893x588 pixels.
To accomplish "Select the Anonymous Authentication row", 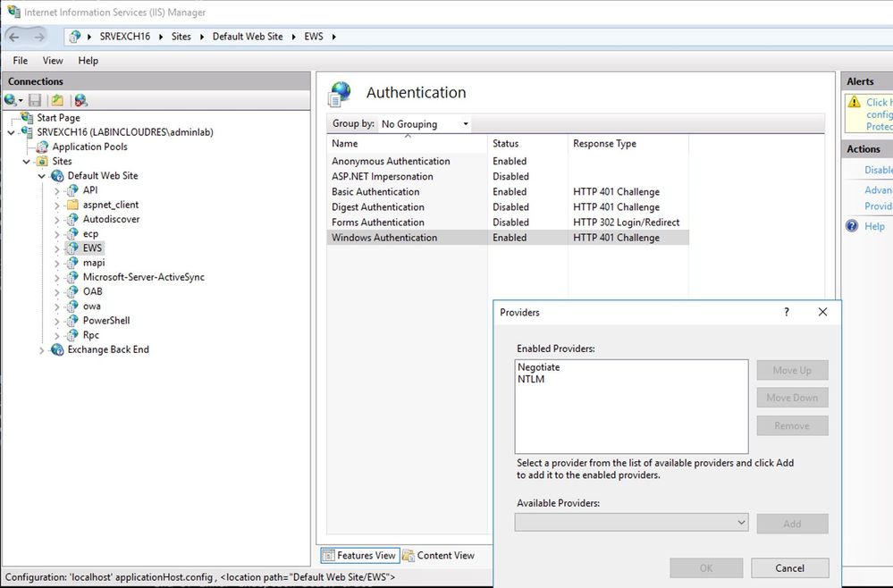I will click(x=508, y=161).
